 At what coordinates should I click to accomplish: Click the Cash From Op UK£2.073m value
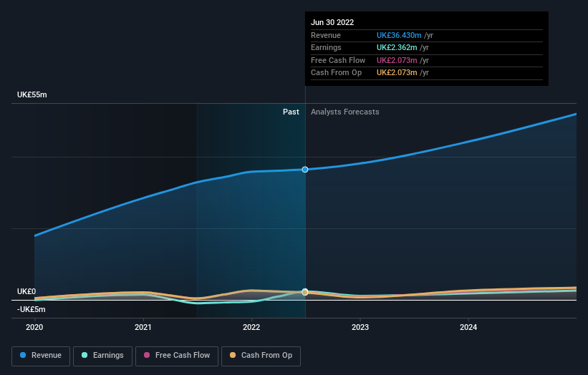click(397, 73)
